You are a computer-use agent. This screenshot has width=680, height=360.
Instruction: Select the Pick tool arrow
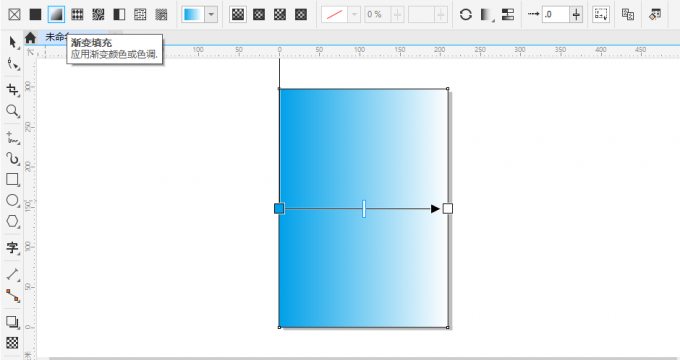[x=13, y=43]
